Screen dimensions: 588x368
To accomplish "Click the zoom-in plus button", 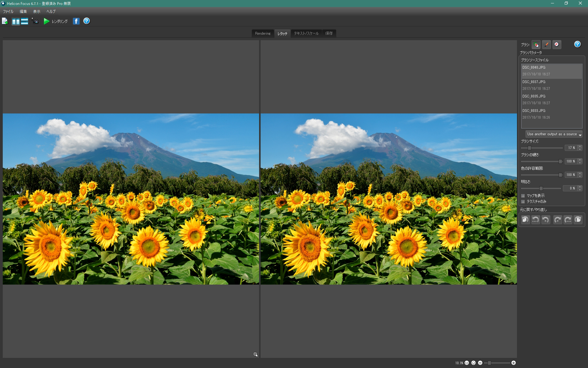I will (x=514, y=363).
